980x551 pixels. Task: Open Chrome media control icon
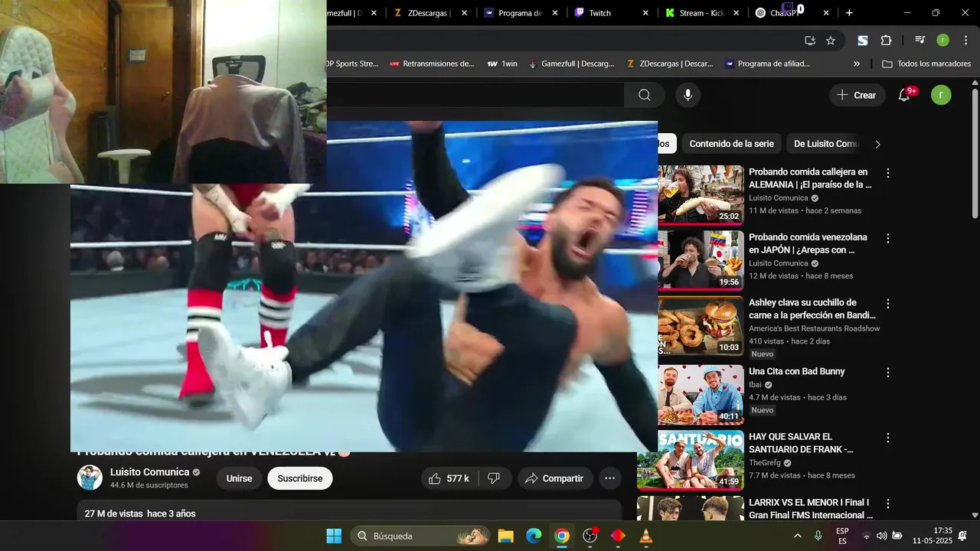[x=920, y=41]
